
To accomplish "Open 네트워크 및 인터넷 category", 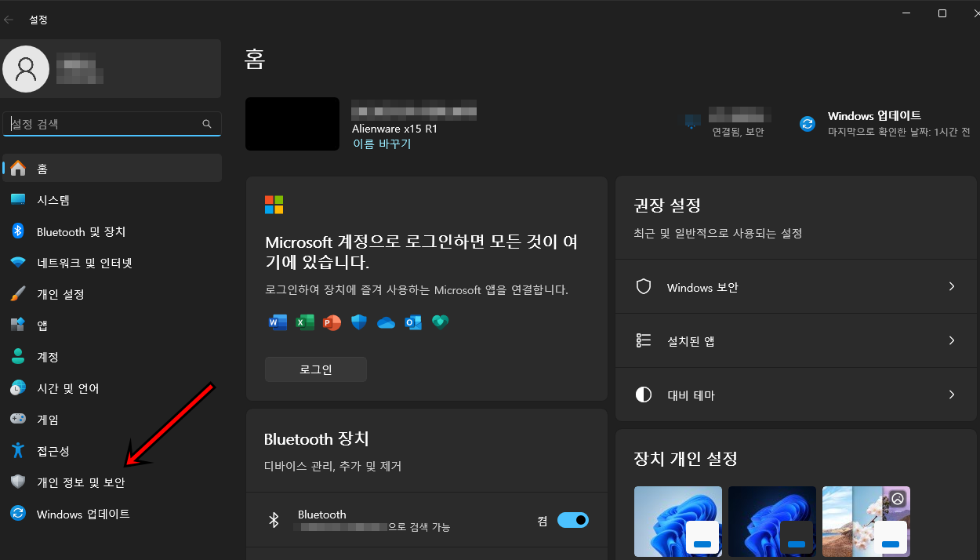I will click(x=112, y=263).
